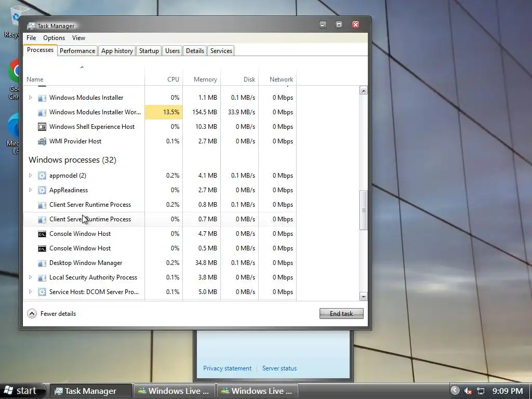Open the Server status link
Screen dimensions: 532x399
(x=280, y=368)
